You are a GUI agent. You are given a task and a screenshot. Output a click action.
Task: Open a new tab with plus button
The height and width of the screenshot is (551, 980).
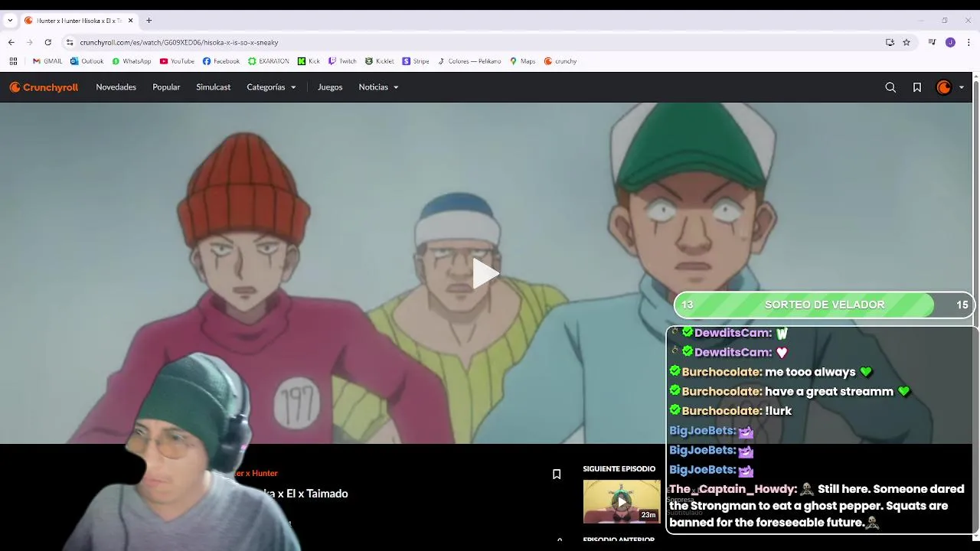coord(149,21)
